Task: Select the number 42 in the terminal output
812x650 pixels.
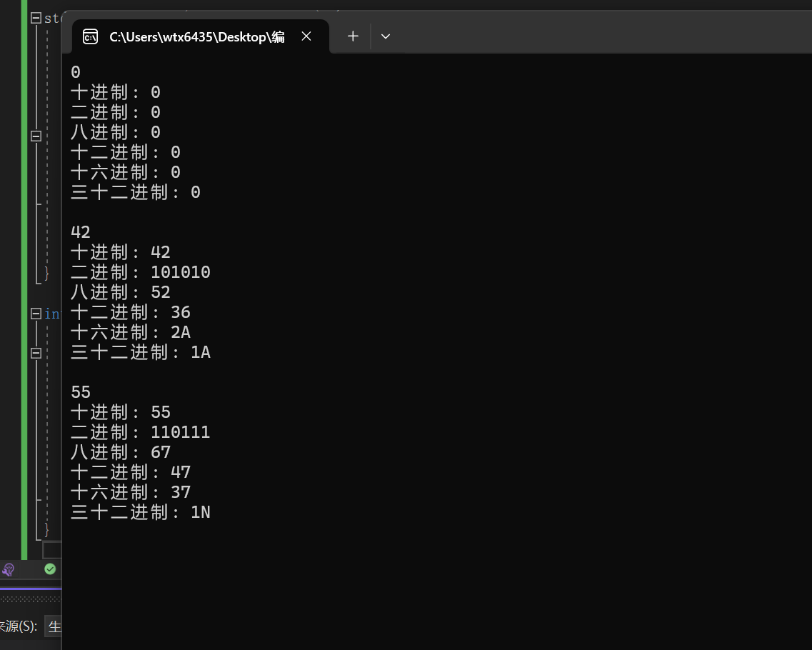Action: pos(79,231)
